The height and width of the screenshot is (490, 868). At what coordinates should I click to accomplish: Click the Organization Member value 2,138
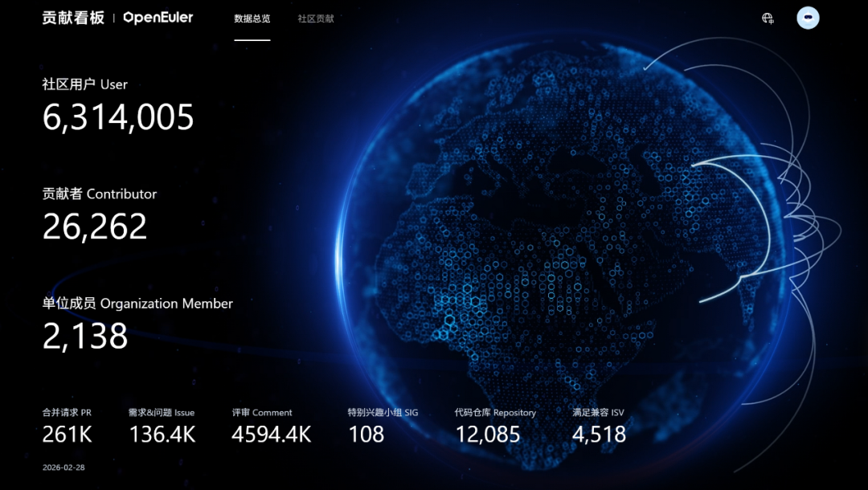point(85,337)
